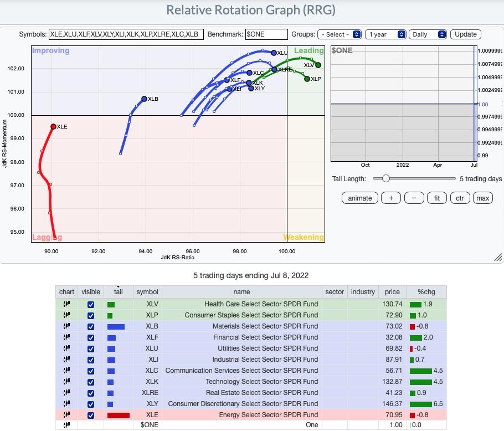
Task: Click the XLB marker on the graph
Action: (144, 99)
